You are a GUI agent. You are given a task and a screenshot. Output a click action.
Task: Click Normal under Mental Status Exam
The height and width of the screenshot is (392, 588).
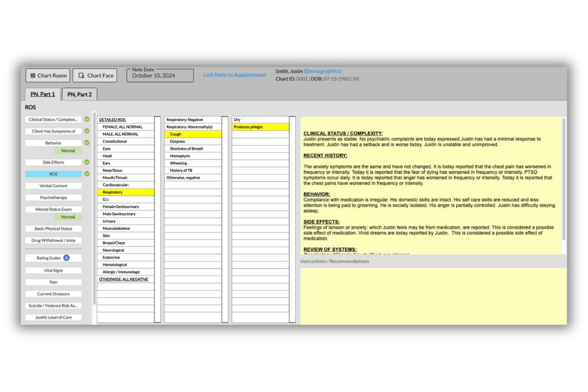click(68, 217)
